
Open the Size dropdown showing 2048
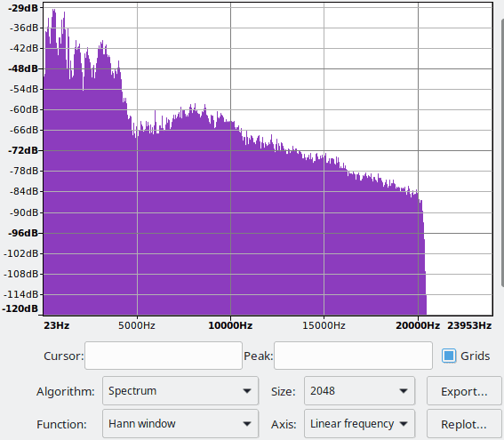[x=359, y=391]
